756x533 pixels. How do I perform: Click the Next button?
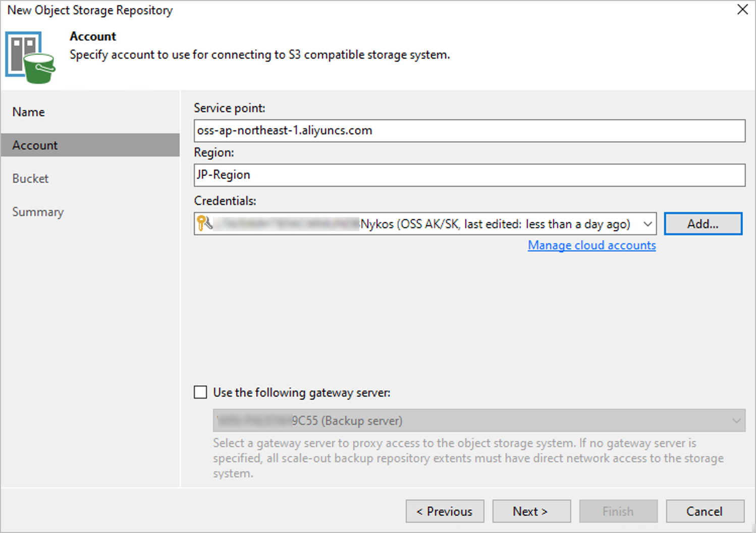531,511
